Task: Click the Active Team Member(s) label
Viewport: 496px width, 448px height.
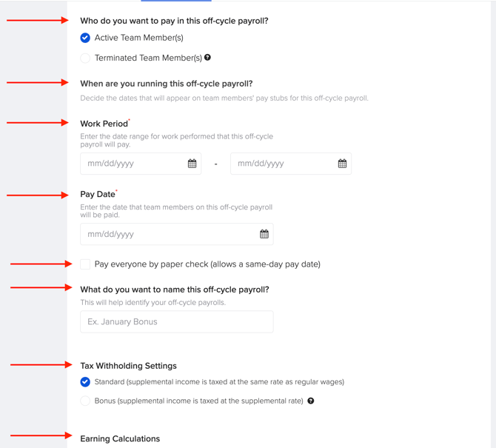Action: [139, 38]
